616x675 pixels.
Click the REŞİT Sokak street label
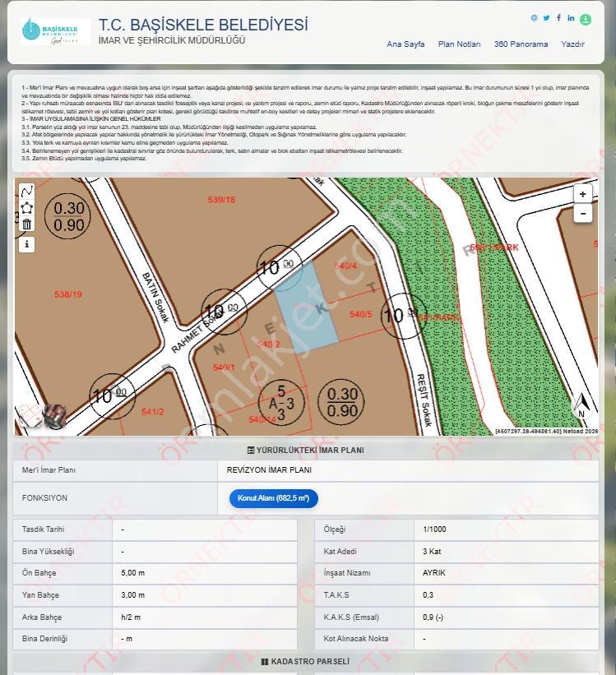coord(424,400)
